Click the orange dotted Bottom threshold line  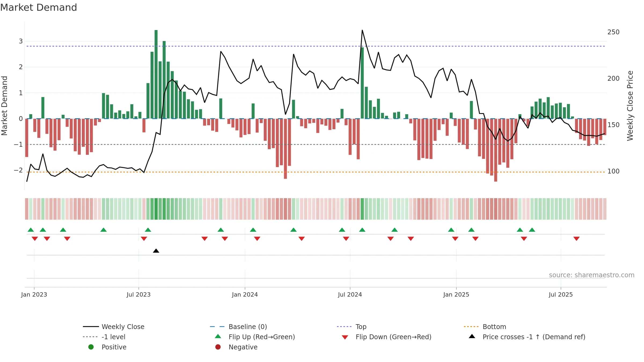pos(316,172)
